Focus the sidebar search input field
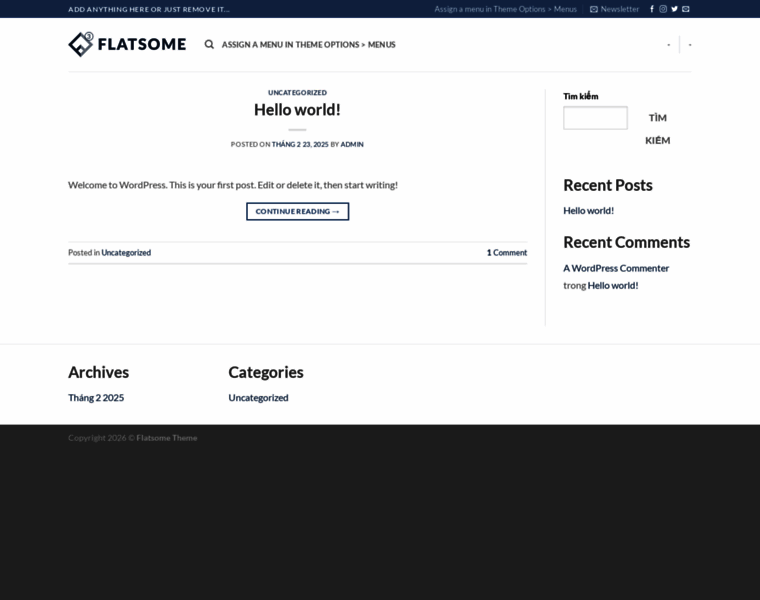Screen dimensions: 760x600 595,118
